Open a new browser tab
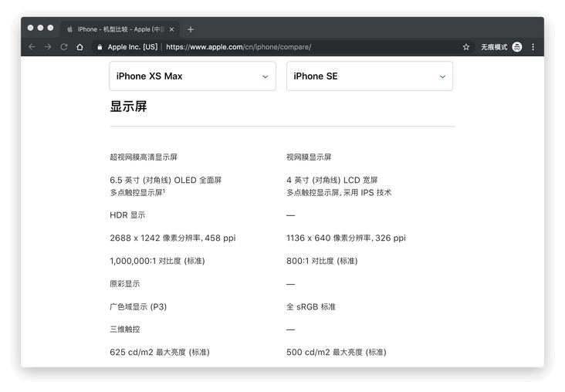 coord(191,29)
